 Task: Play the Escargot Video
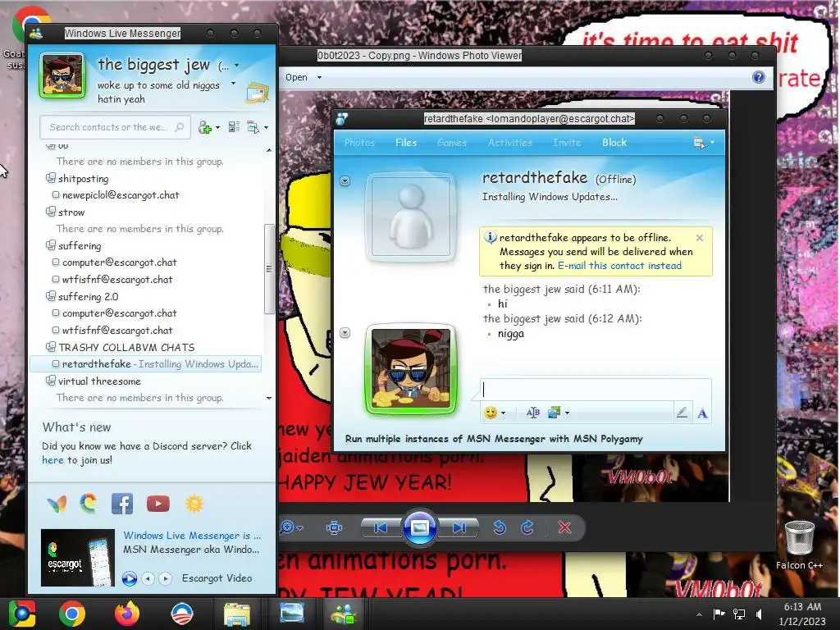129,578
